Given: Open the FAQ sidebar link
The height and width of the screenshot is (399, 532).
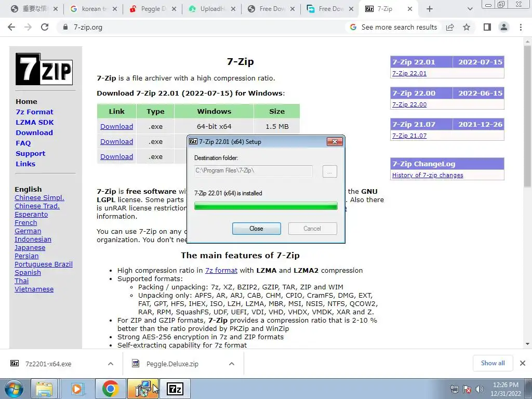Looking at the screenshot, I should pyautogui.click(x=23, y=143).
